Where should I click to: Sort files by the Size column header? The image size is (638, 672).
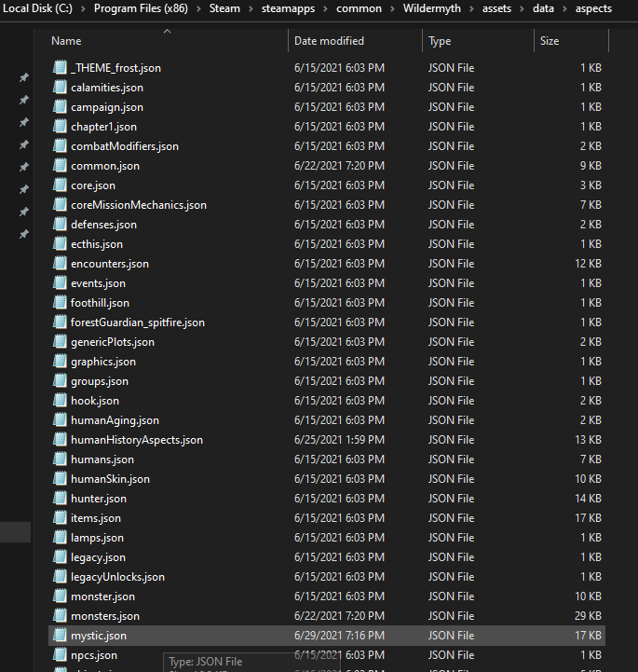tap(550, 41)
